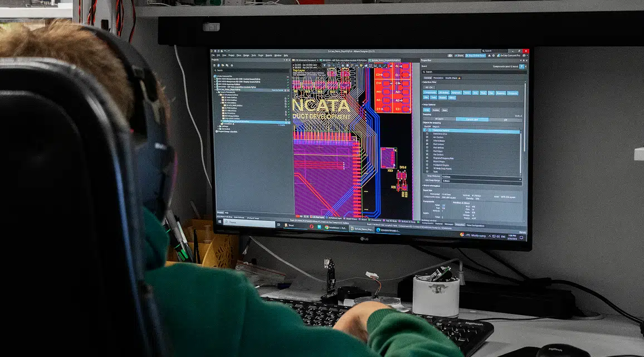Open dropdown arrow on Schematic Document tab

click(318, 60)
